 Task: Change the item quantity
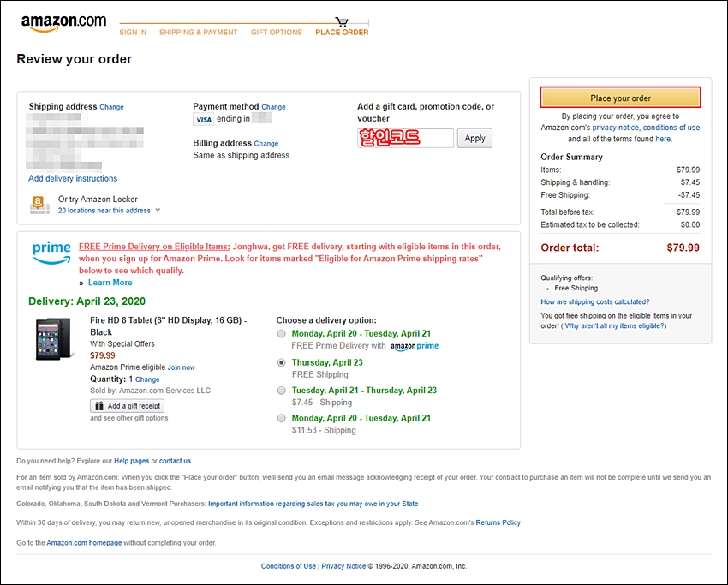[147, 379]
